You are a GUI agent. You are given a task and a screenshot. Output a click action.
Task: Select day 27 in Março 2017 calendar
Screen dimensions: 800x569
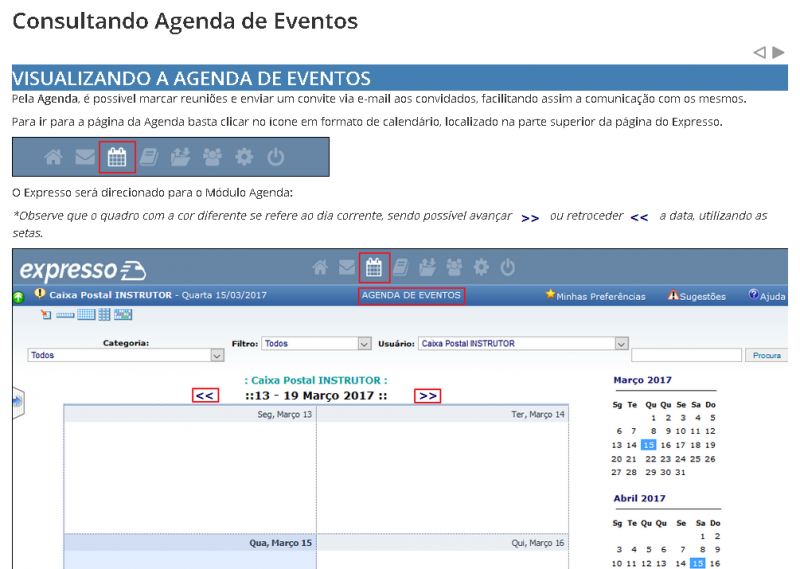[x=616, y=472]
